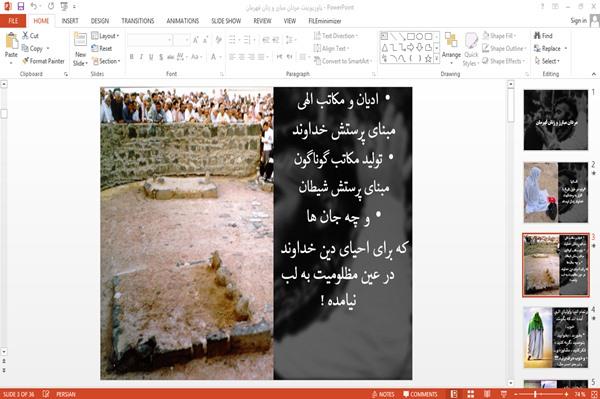
Task: Click Clear All Formatting icon
Action: click(x=218, y=40)
